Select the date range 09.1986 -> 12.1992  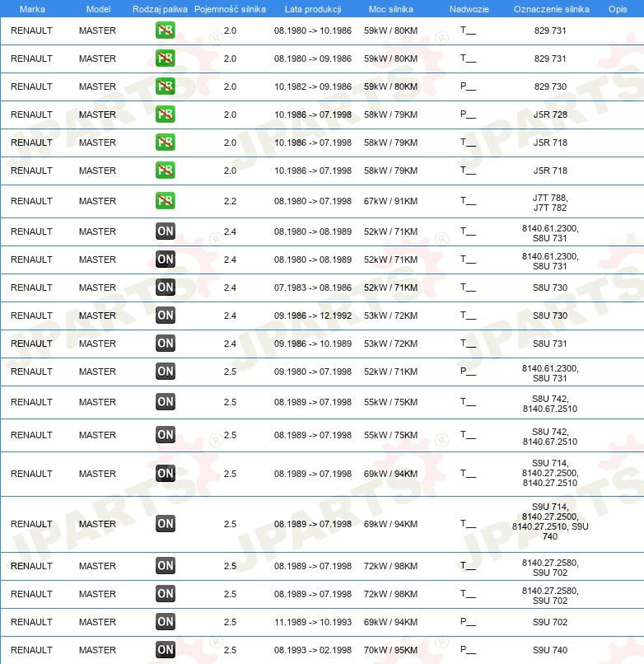point(313,316)
